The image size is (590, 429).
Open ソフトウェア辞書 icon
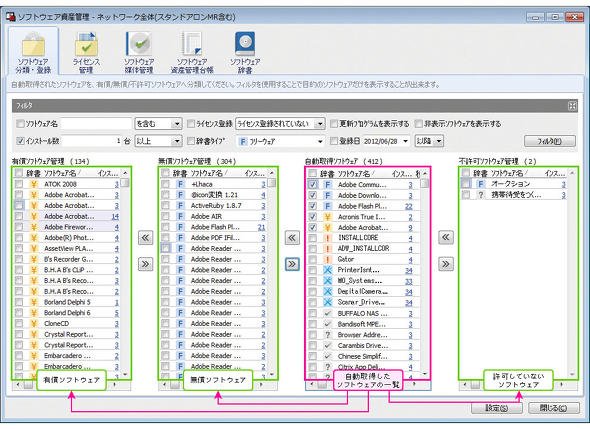(245, 53)
